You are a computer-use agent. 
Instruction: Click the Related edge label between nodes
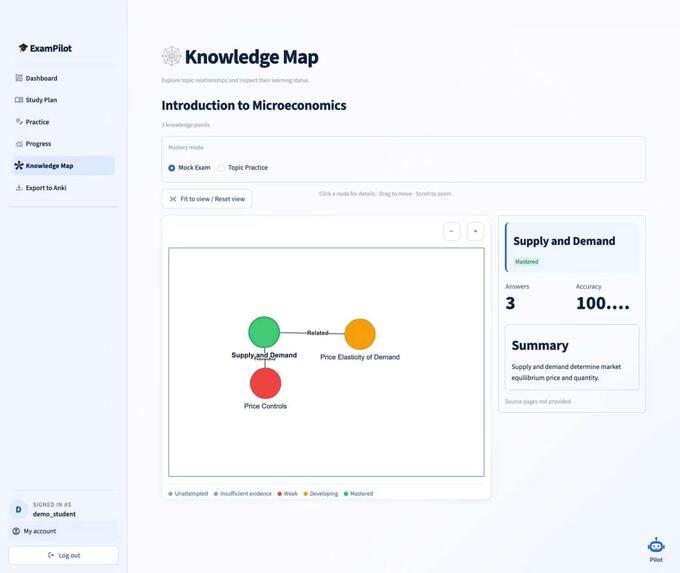[317, 333]
